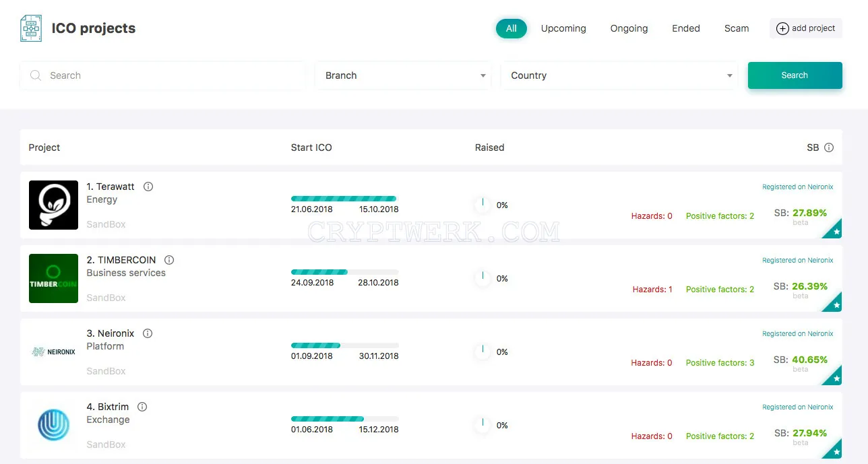Show the Ended projects tab
868x464 pixels.
686,28
